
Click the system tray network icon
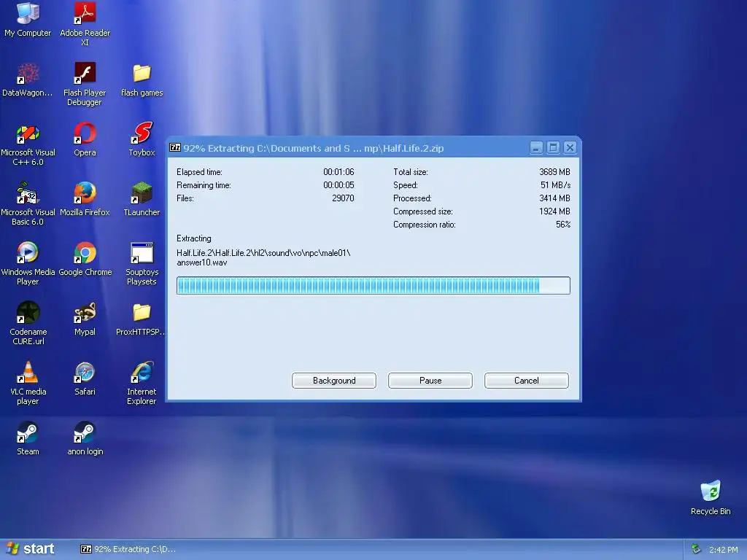point(696,549)
